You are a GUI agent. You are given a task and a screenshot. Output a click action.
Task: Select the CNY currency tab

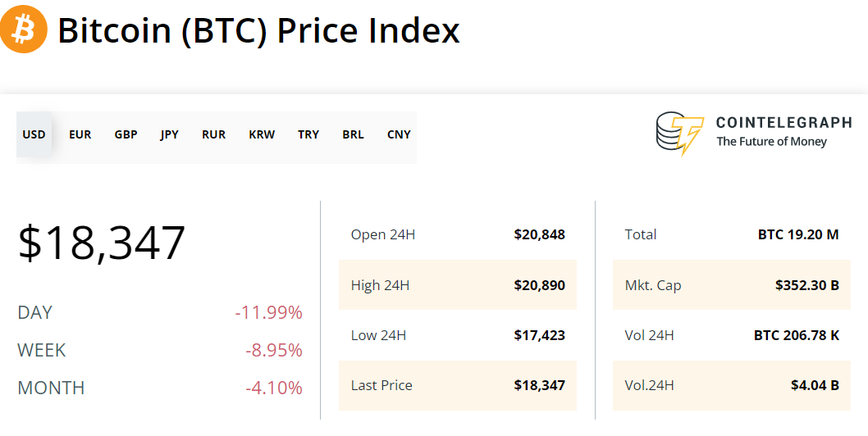click(x=399, y=134)
